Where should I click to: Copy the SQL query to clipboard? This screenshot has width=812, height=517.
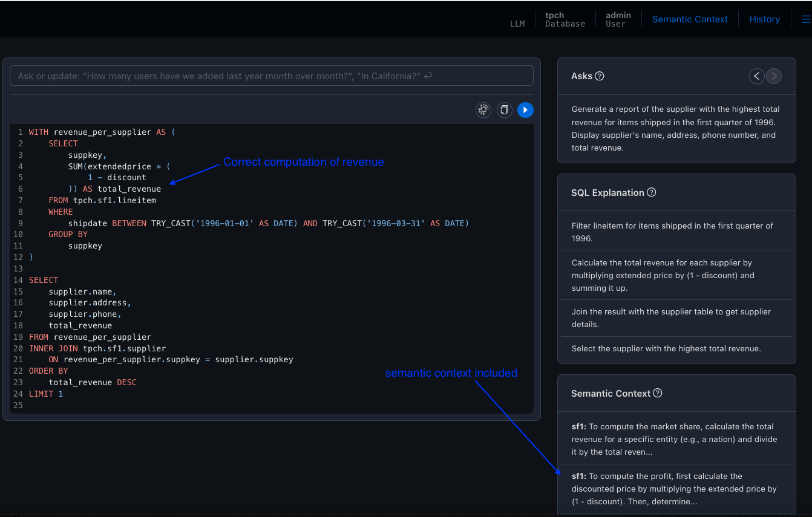pyautogui.click(x=504, y=110)
